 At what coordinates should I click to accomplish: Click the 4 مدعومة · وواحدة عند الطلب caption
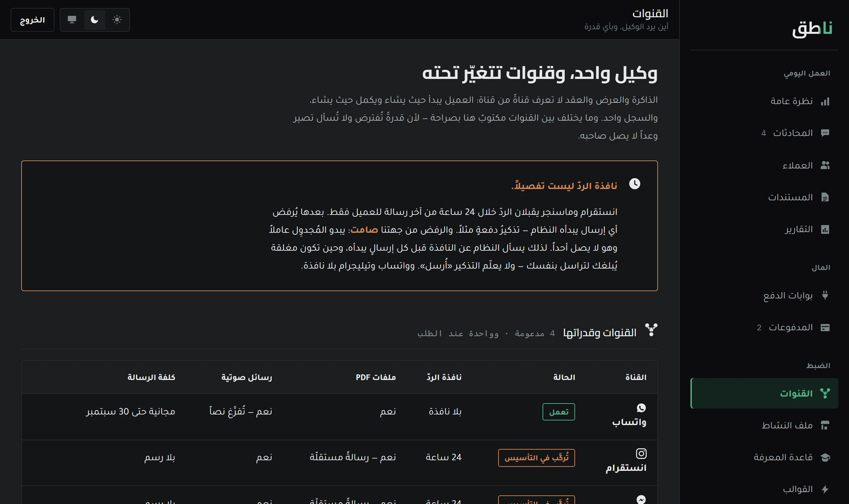pyautogui.click(x=486, y=334)
